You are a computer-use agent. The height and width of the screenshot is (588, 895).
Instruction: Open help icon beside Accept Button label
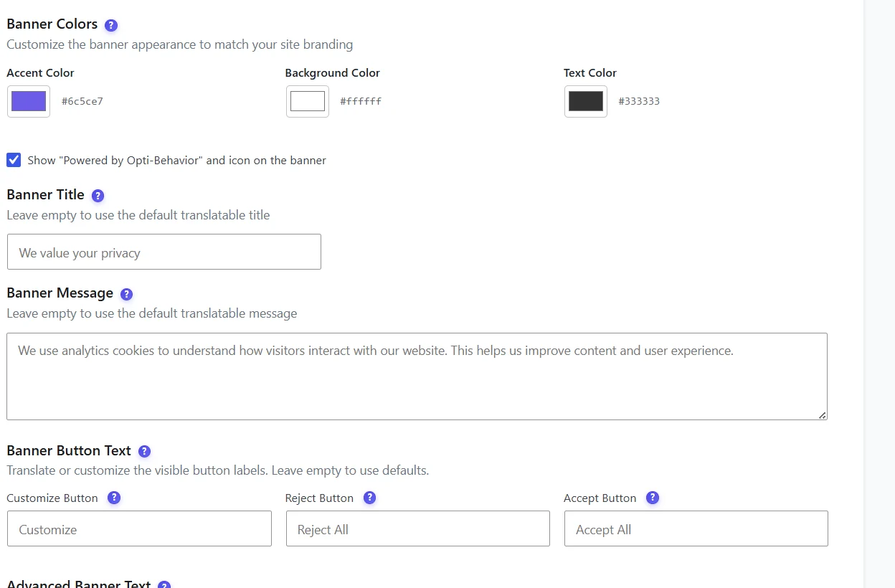point(653,498)
